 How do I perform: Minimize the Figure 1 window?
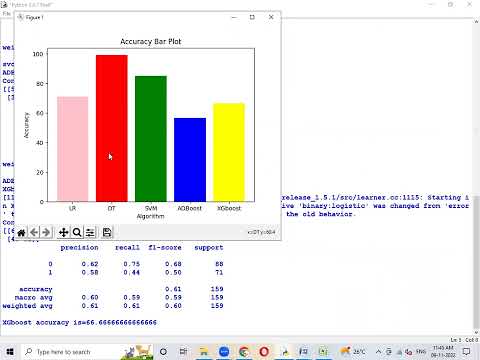coord(234,17)
